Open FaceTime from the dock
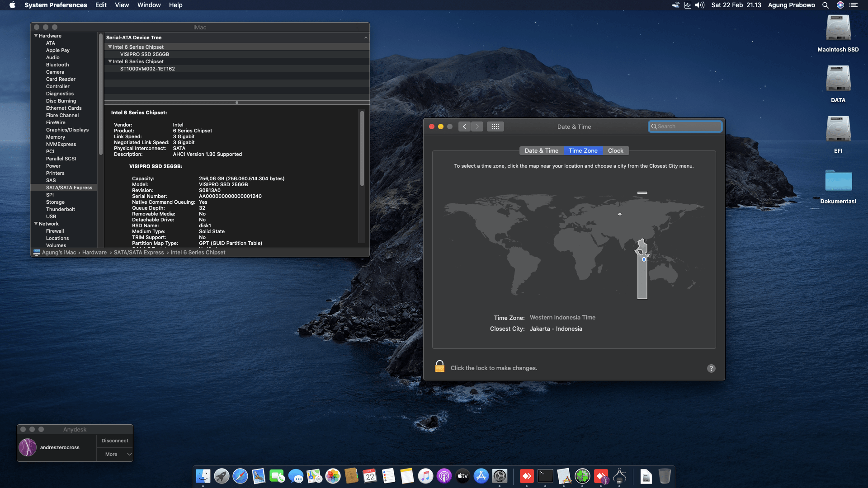Screen dimensions: 868x488 277,476
